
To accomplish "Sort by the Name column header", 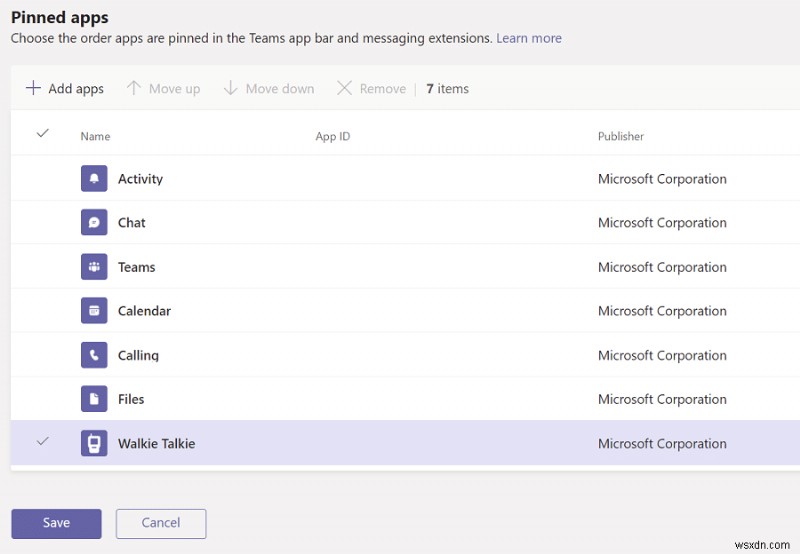I will click(x=95, y=136).
